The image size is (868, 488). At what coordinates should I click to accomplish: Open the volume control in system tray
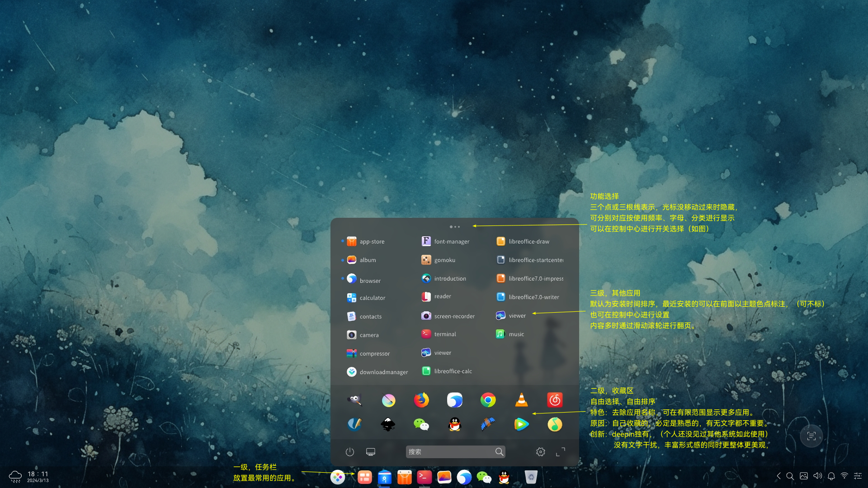pyautogui.click(x=817, y=476)
